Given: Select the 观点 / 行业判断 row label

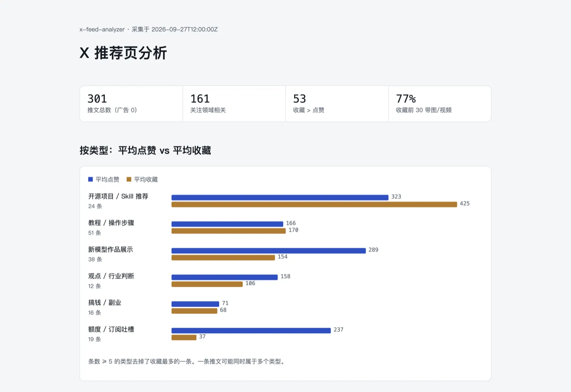Looking at the screenshot, I should click(x=111, y=276).
